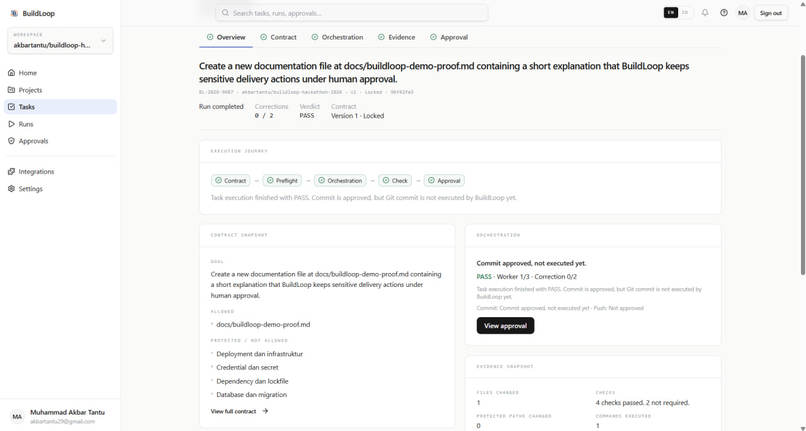The height and width of the screenshot is (431, 806).
Task: Open the Orchestration tab
Action: click(337, 37)
